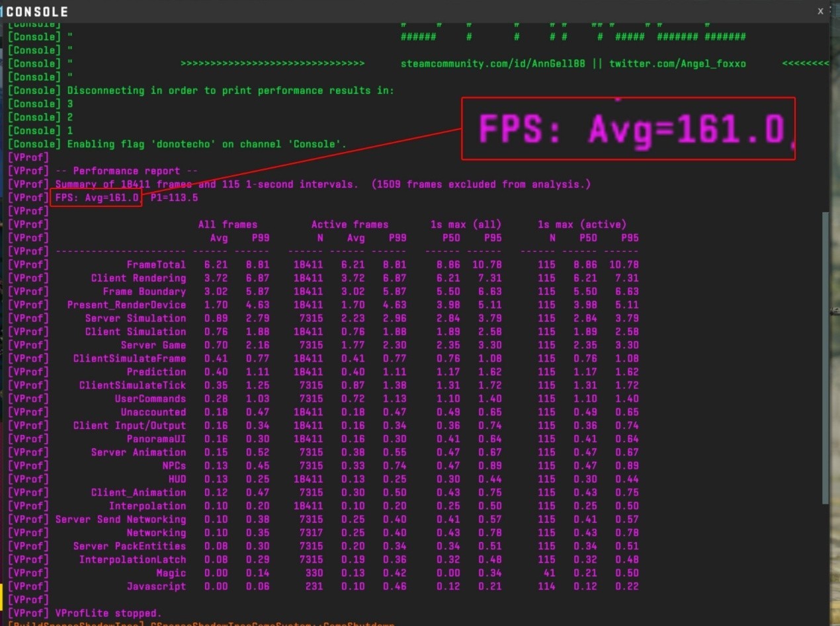Image resolution: width=840 pixels, height=626 pixels.
Task: Click the '1s max (all)' column header
Action: [x=466, y=224]
